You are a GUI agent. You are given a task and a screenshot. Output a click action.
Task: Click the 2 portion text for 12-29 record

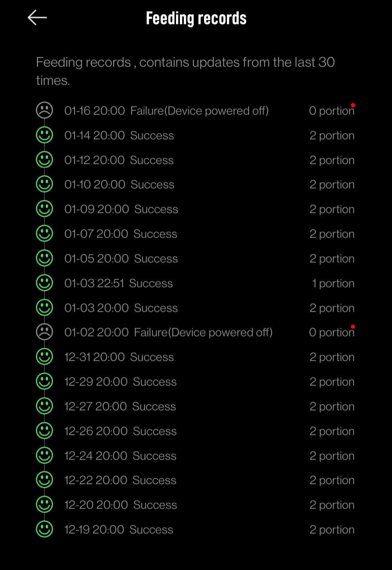click(332, 381)
